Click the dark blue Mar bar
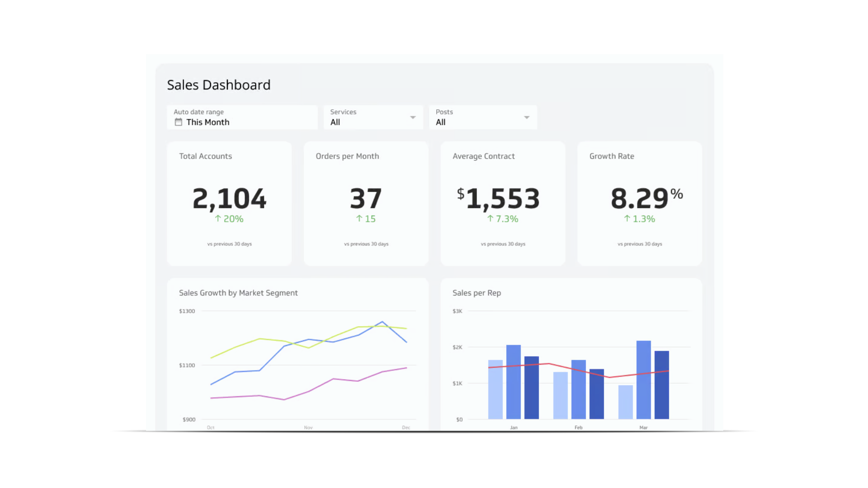The height and width of the screenshot is (488, 868). (x=662, y=385)
